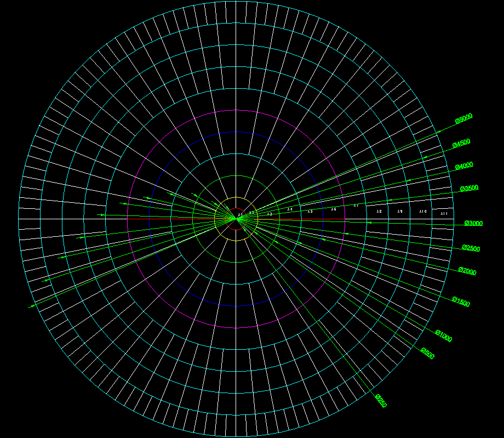Select the Ø250 diameter label
The image size is (504, 438).
coord(381,401)
